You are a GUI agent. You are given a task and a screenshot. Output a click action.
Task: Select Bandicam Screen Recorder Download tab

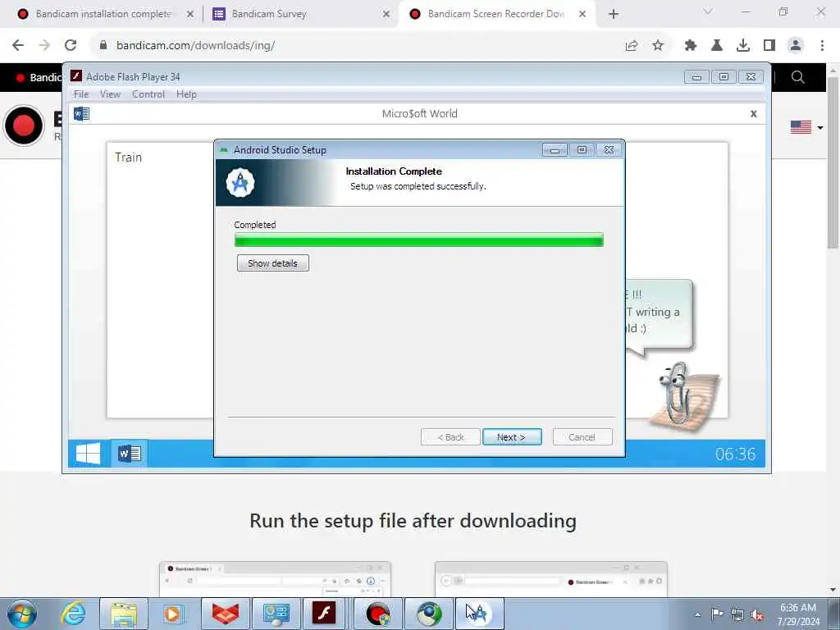click(x=496, y=14)
